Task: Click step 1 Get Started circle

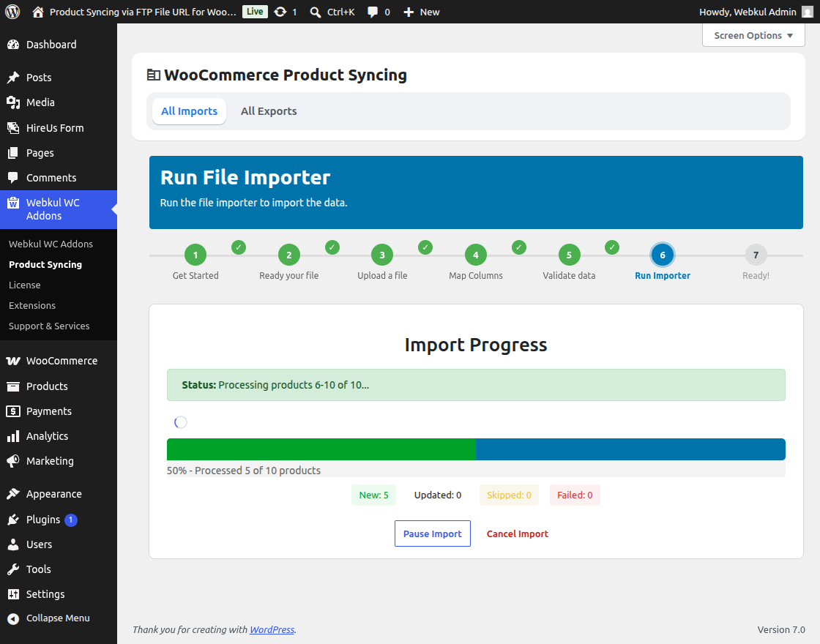Action: pyautogui.click(x=195, y=255)
